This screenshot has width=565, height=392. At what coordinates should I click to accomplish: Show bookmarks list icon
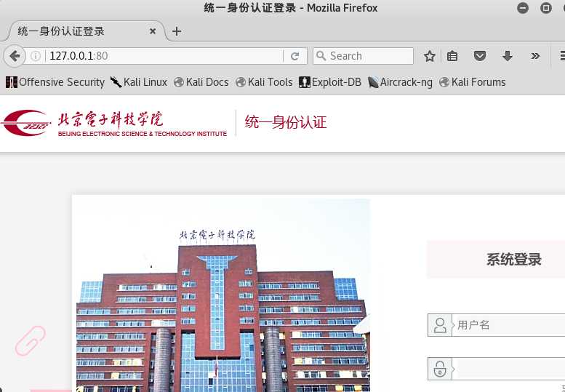pyautogui.click(x=452, y=56)
